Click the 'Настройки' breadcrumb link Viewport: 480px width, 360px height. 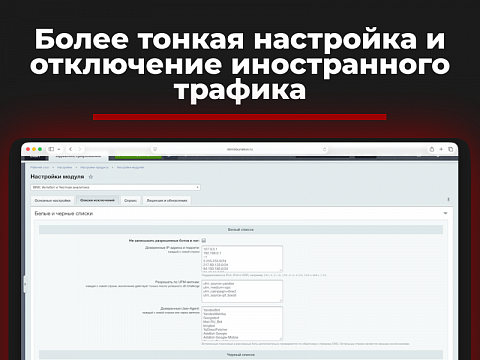(x=64, y=167)
